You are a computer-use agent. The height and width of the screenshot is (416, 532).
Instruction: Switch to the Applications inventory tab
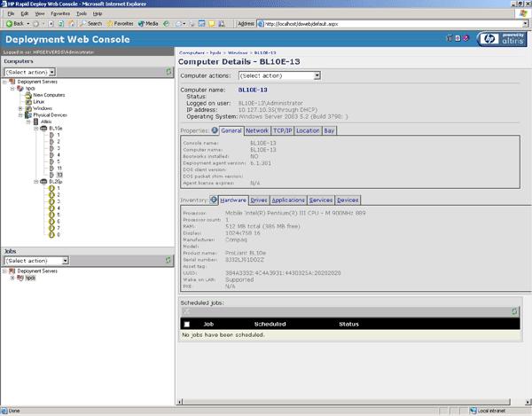[x=288, y=200]
